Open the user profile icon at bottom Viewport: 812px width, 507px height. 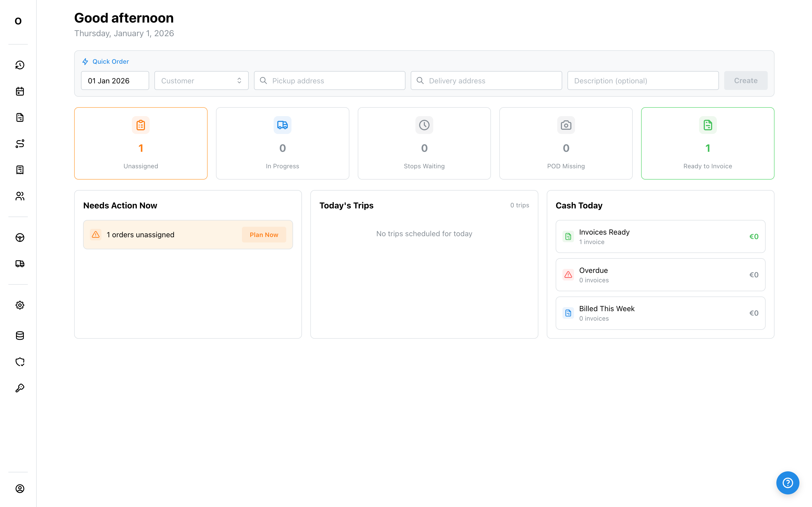pos(20,489)
